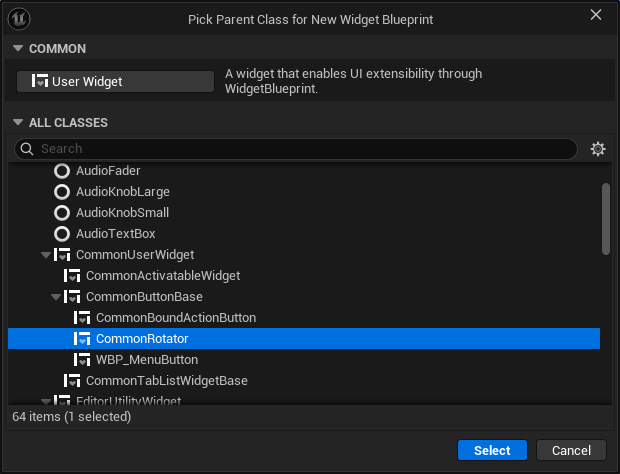Click the CommonActivatableWidget blueprint icon
Image resolution: width=620 pixels, height=474 pixels.
(x=72, y=275)
